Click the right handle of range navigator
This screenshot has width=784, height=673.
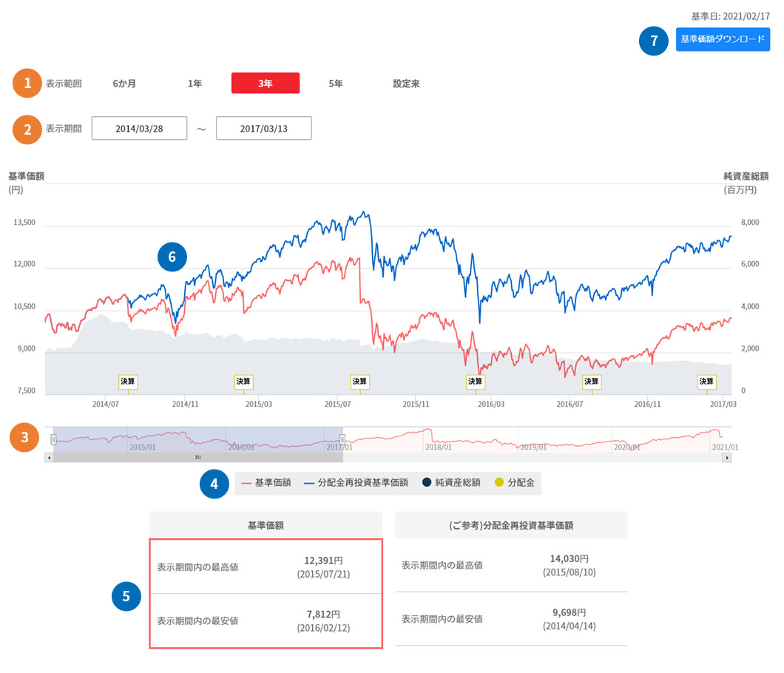click(x=342, y=439)
